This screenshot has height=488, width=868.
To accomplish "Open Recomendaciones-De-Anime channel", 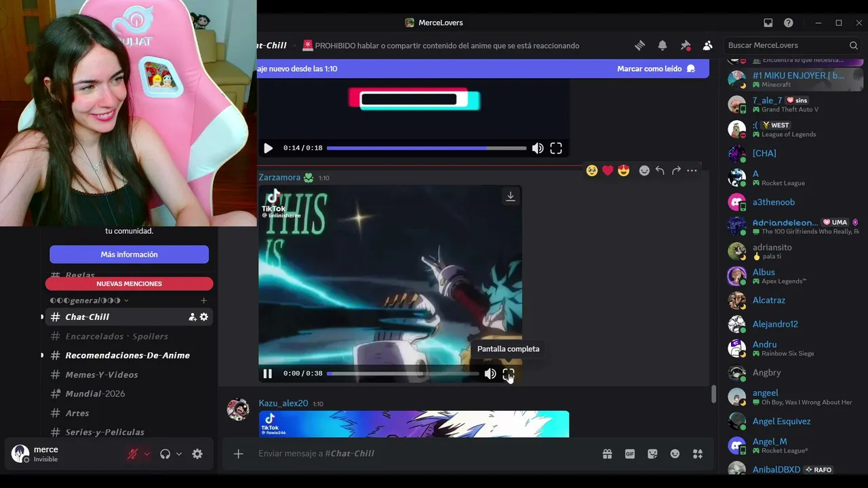I will point(129,355).
